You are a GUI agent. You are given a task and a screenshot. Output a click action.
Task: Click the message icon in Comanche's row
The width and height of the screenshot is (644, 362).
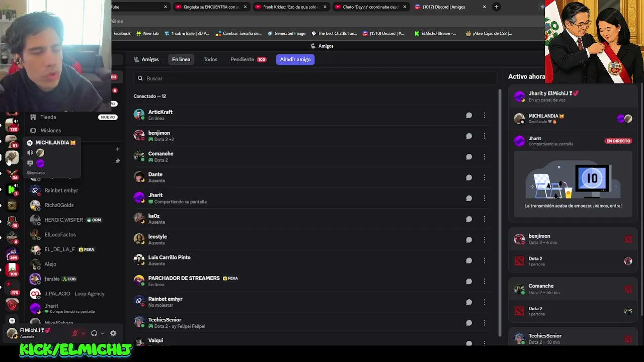tap(469, 157)
